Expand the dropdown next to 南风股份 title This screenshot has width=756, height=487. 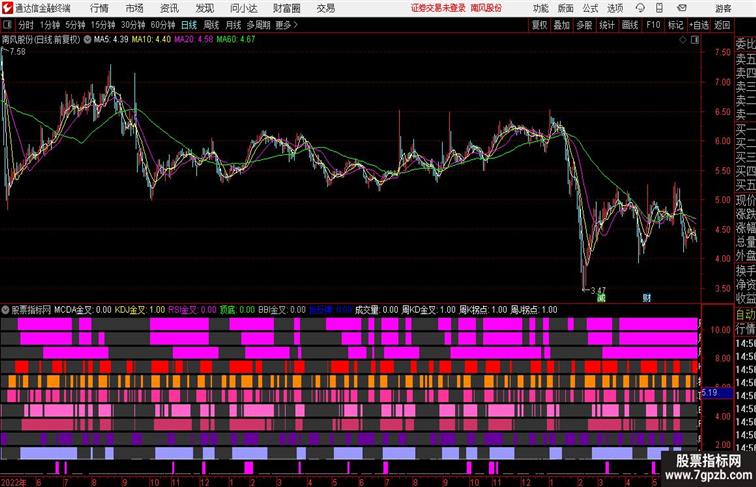87,40
